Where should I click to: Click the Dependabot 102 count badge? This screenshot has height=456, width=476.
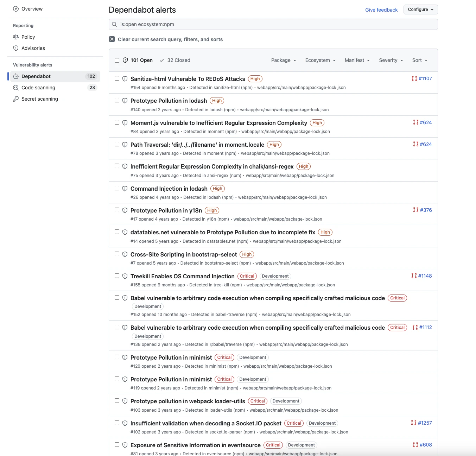91,76
